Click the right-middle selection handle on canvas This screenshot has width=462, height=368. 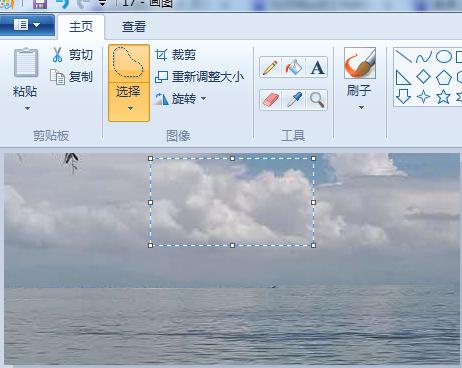[314, 202]
